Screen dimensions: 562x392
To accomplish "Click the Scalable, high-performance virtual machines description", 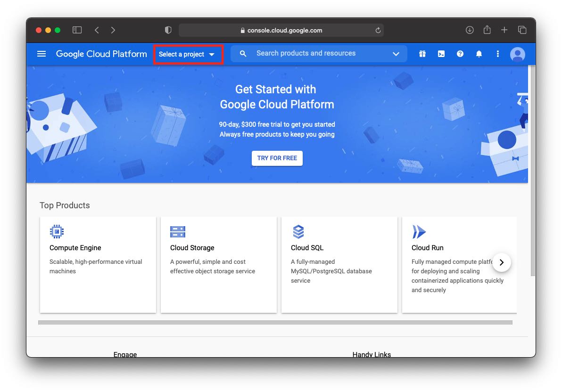I will [x=96, y=266].
